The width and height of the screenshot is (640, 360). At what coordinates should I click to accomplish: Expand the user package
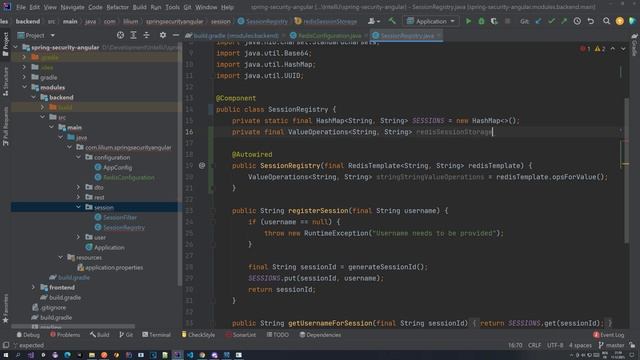point(78,237)
